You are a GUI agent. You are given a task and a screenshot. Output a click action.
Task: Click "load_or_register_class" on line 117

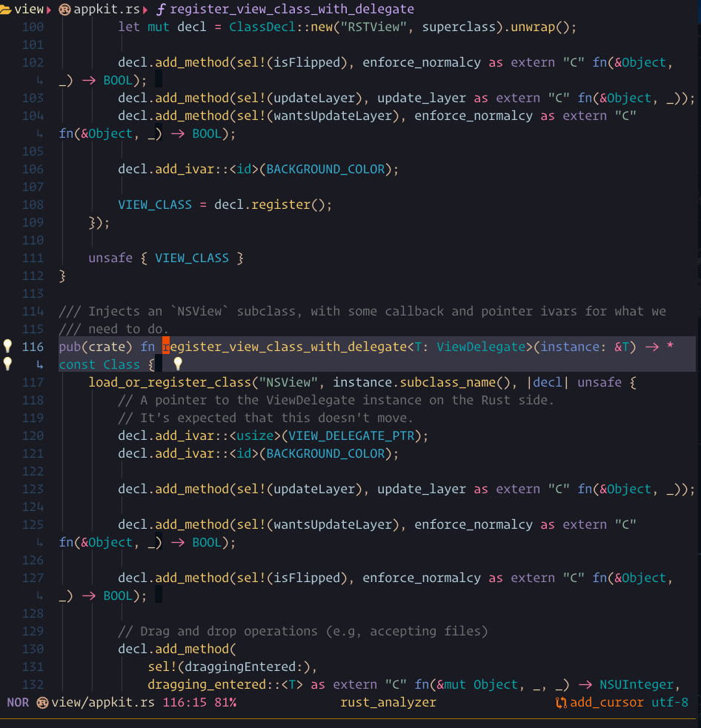coord(170,383)
